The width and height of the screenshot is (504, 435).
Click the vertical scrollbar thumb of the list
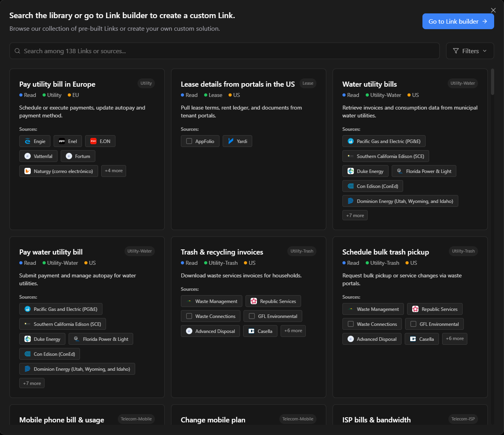click(492, 82)
